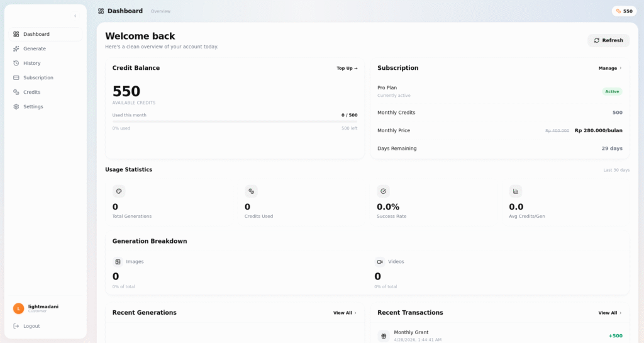
Task: Click the lightmadani username
Action: pos(43,306)
